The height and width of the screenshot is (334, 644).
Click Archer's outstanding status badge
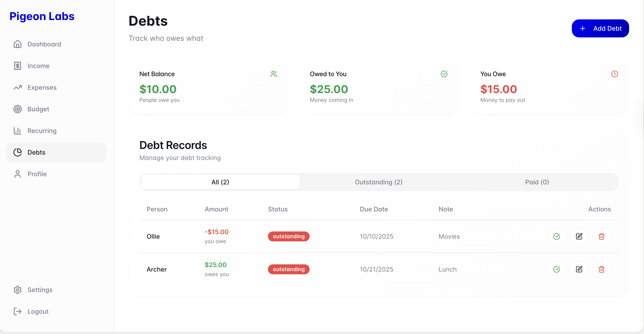288,269
